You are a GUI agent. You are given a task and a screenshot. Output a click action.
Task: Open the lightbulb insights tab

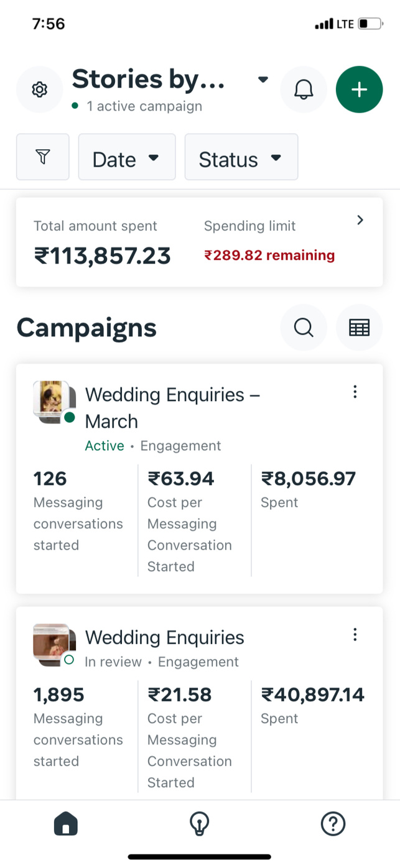point(199,824)
